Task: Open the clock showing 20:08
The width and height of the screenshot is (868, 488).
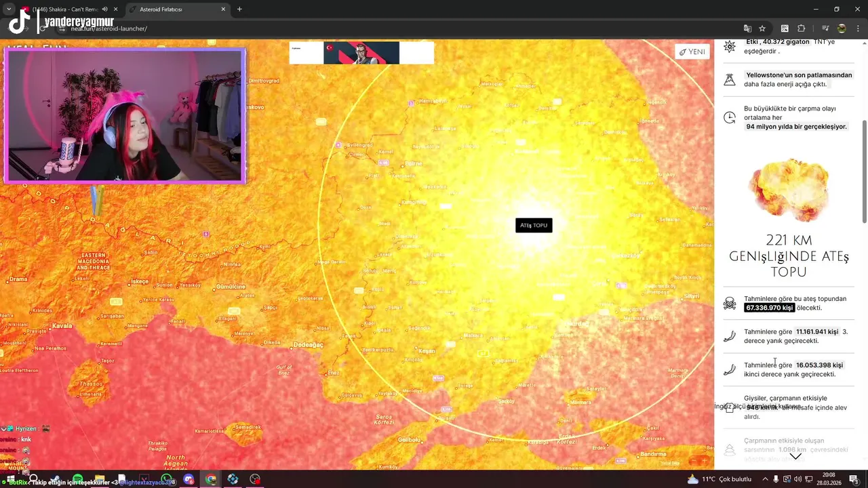Action: pyautogui.click(x=829, y=479)
